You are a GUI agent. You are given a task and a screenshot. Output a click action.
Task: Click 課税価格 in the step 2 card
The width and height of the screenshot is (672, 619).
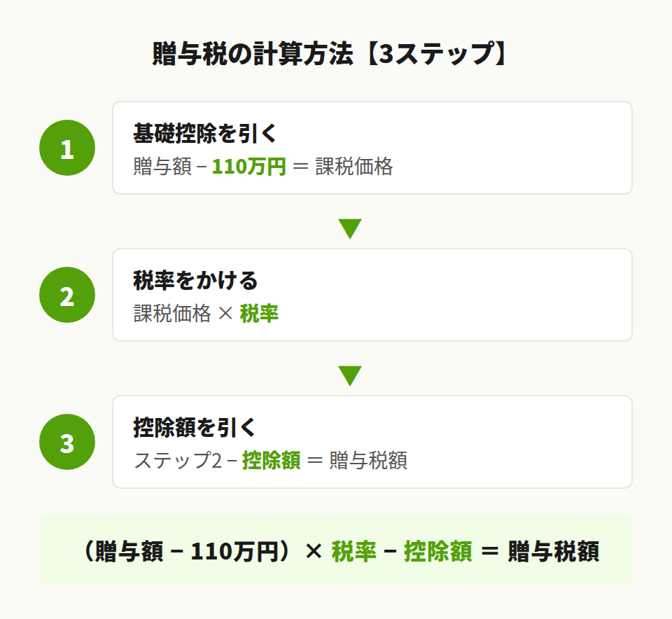pyautogui.click(x=172, y=314)
